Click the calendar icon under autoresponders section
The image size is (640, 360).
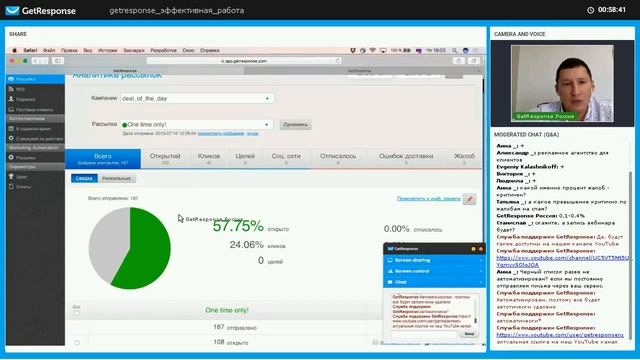coord(11,129)
